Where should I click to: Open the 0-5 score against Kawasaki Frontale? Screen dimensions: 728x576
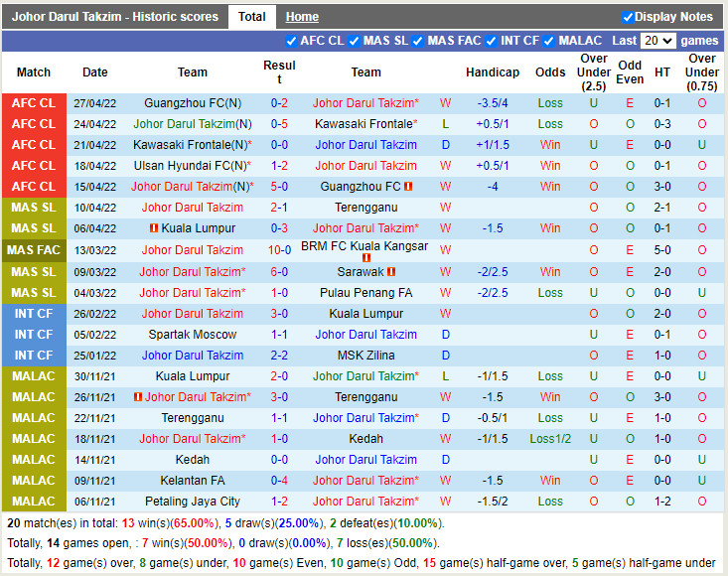click(279, 124)
